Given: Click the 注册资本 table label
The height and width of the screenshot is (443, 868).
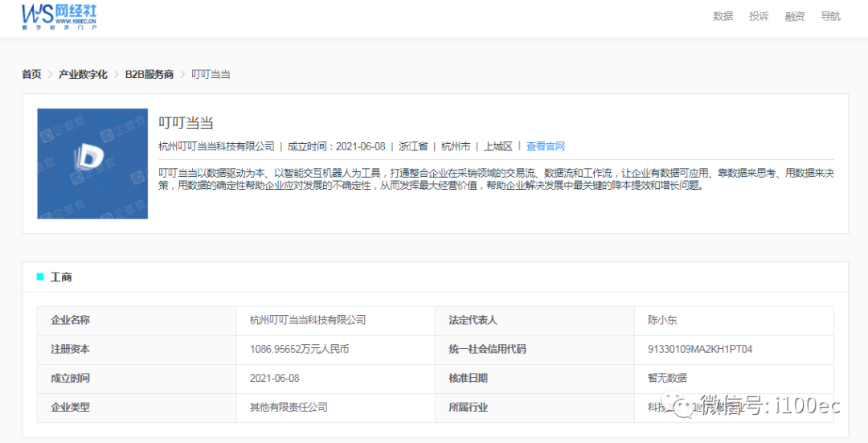Looking at the screenshot, I should [x=70, y=350].
